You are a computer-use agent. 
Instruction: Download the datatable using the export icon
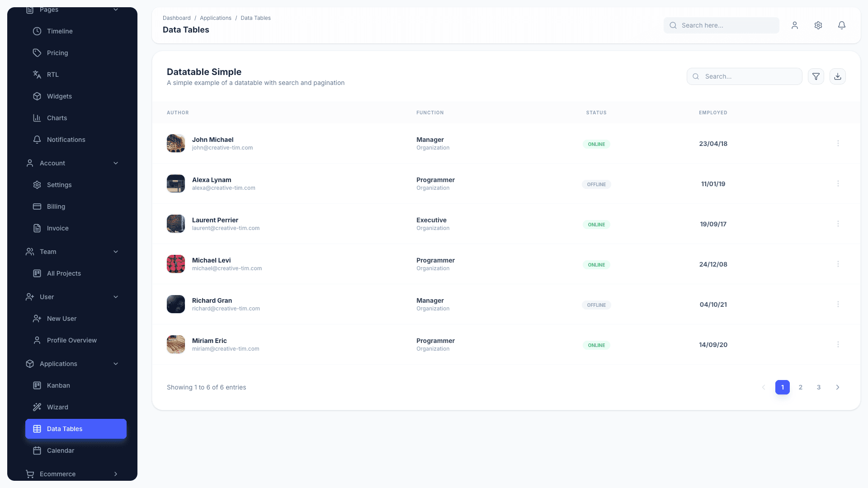(x=838, y=76)
